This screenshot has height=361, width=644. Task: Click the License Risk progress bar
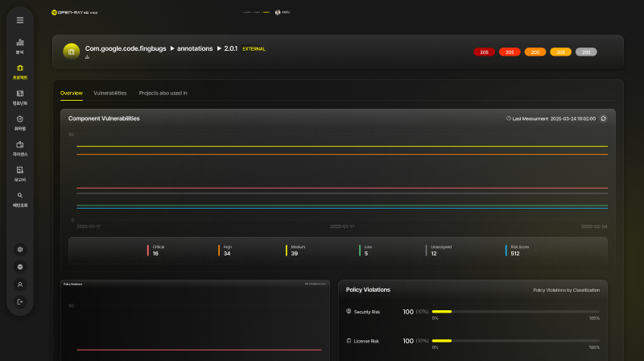tap(516, 341)
